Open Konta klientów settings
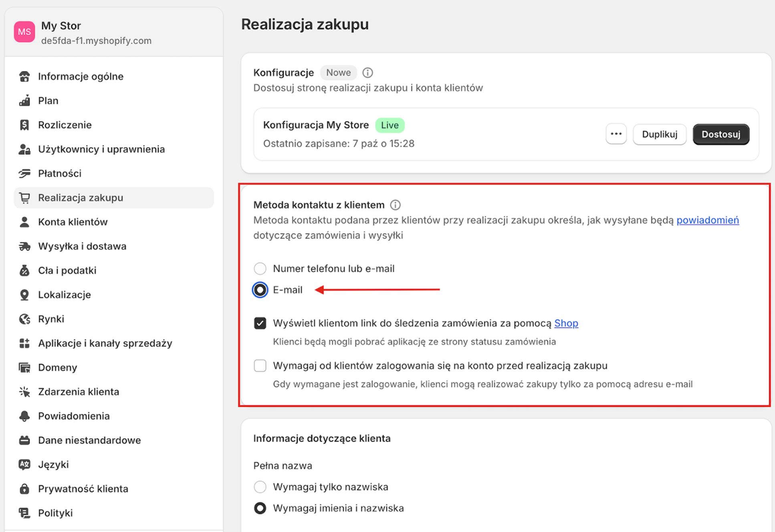Viewport: 775px width, 532px height. (x=114, y=222)
